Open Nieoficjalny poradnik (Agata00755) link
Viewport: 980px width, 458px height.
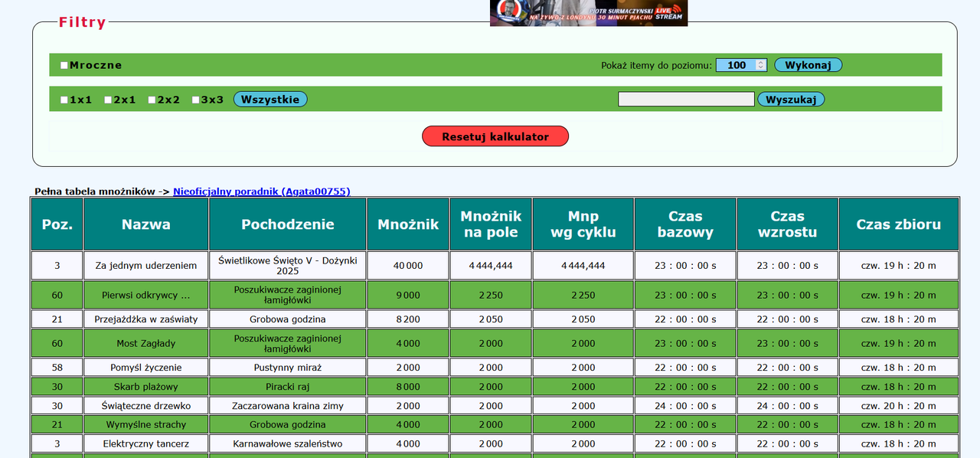(262, 191)
